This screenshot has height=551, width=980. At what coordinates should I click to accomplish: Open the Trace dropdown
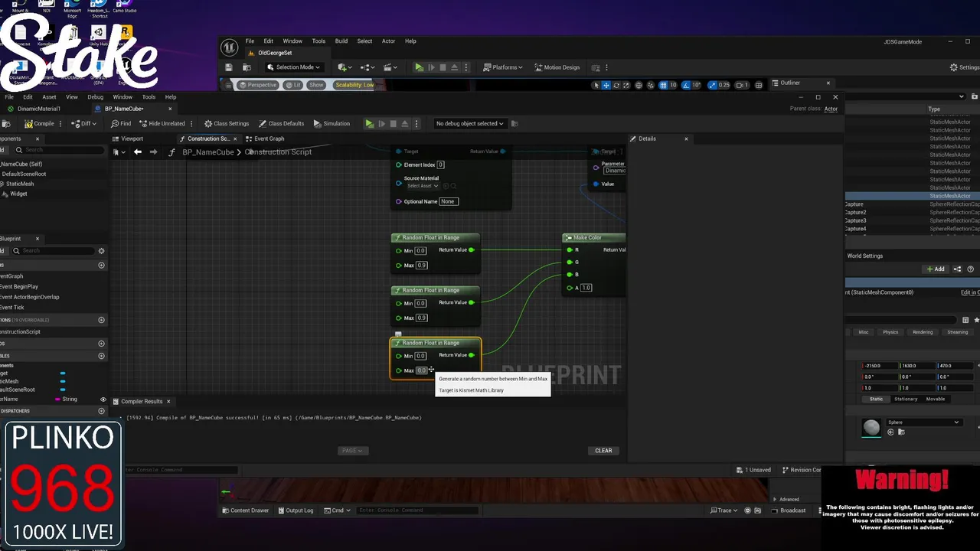(724, 510)
